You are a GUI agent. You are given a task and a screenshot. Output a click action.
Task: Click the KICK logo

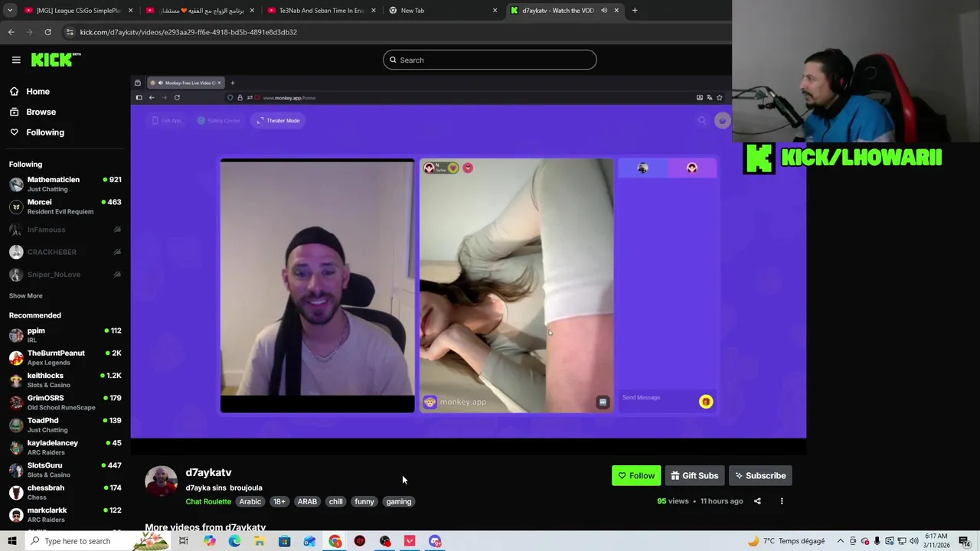(x=56, y=60)
